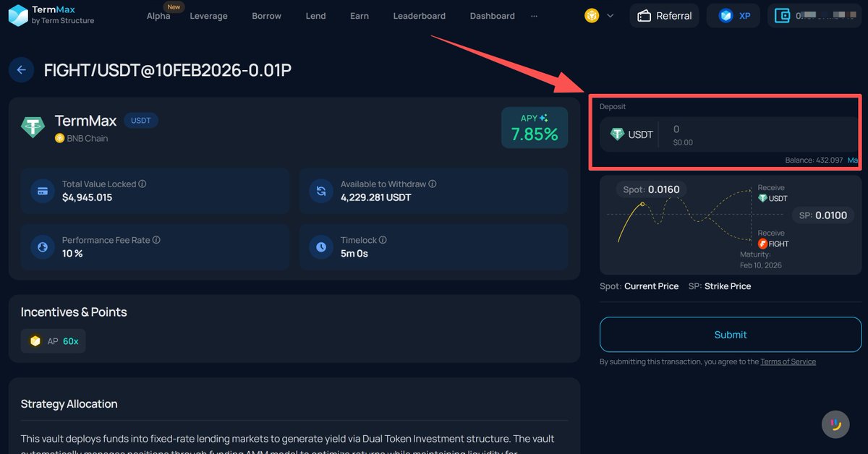Open the more options ellipsis menu

click(x=534, y=16)
